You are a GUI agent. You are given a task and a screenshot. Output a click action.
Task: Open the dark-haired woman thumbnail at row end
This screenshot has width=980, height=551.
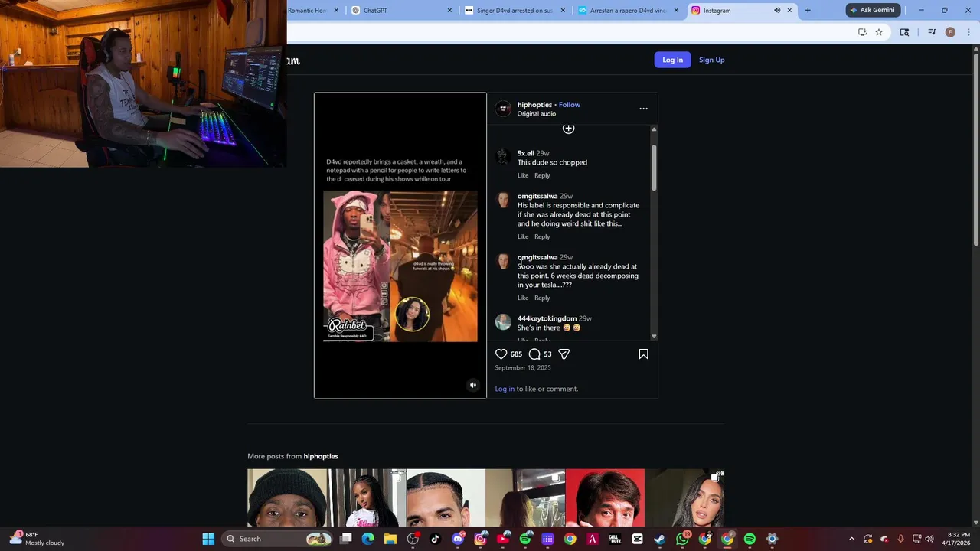(684, 497)
